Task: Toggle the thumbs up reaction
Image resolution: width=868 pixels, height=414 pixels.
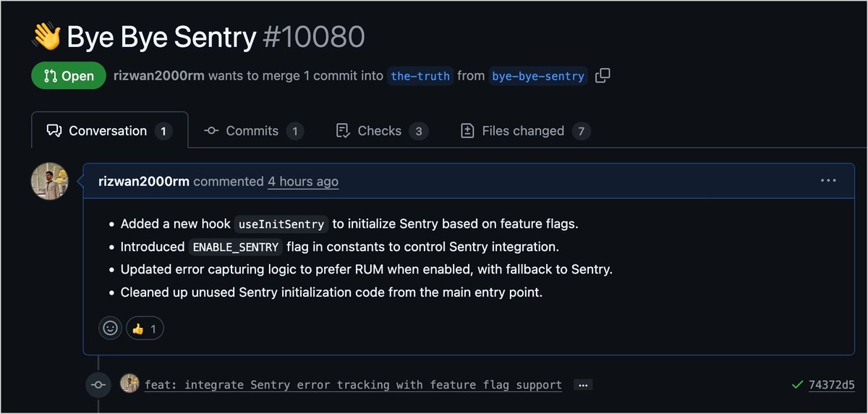Action: [x=145, y=328]
